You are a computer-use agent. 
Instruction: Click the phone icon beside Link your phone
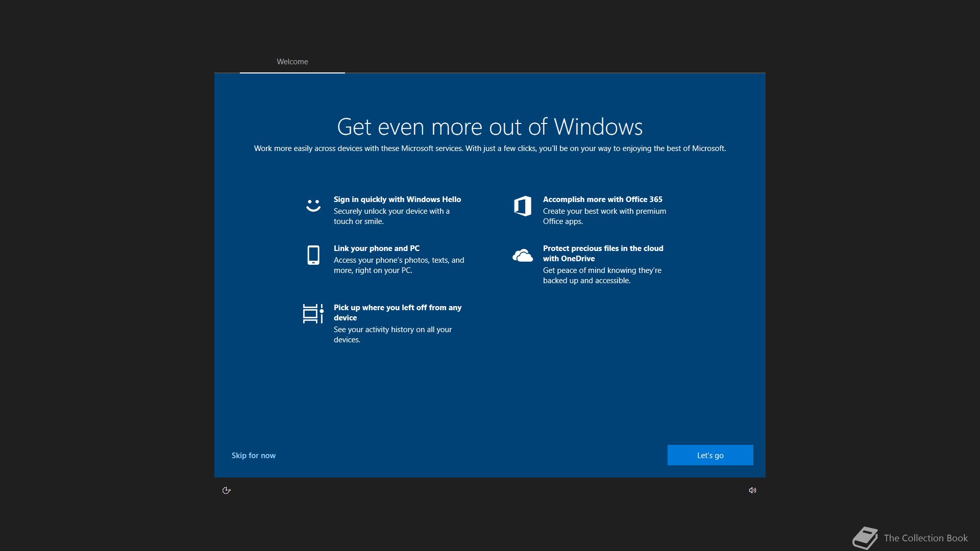pyautogui.click(x=313, y=255)
